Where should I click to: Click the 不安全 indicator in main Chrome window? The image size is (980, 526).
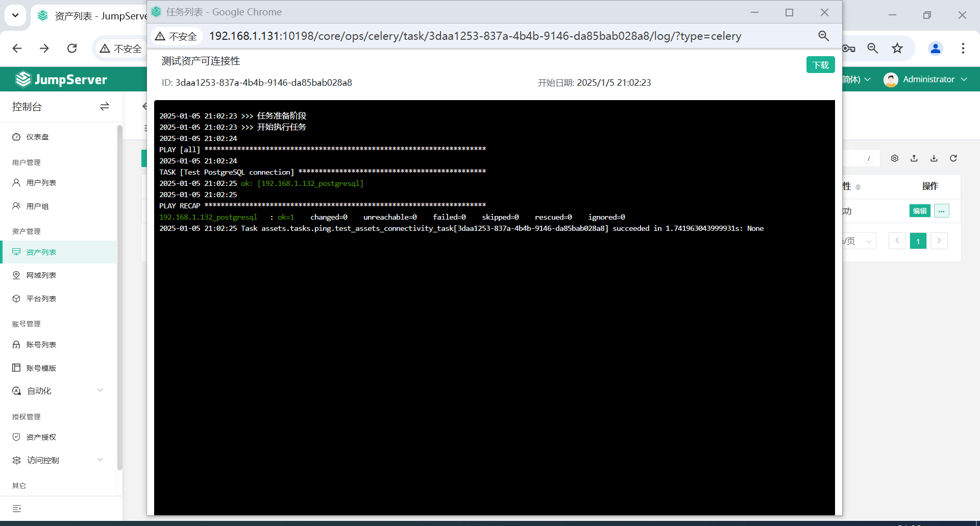coord(121,49)
